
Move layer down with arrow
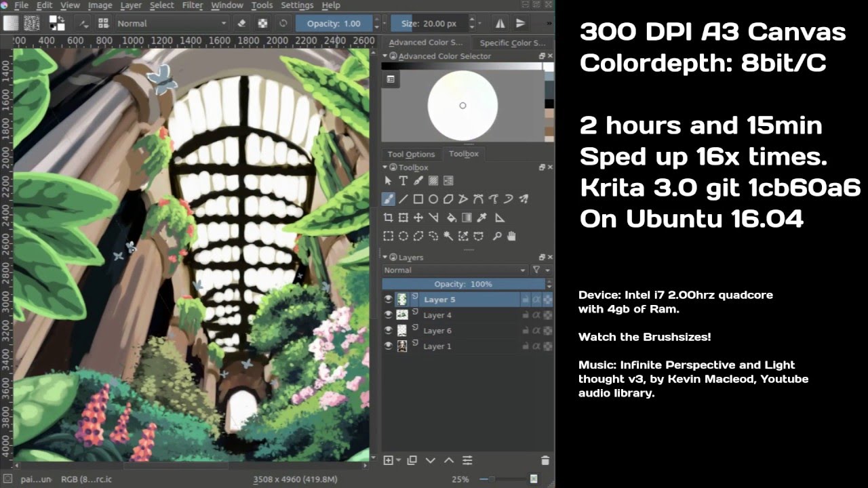430,460
